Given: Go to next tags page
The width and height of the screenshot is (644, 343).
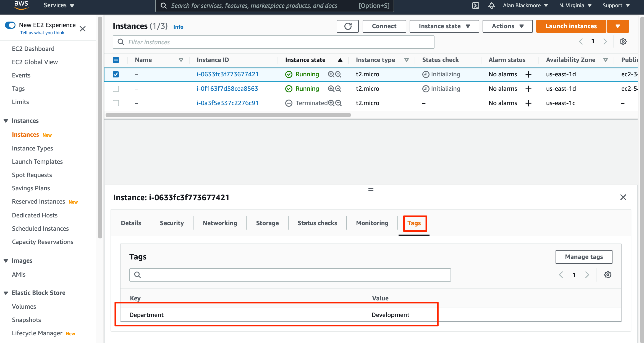Looking at the screenshot, I should click(587, 275).
